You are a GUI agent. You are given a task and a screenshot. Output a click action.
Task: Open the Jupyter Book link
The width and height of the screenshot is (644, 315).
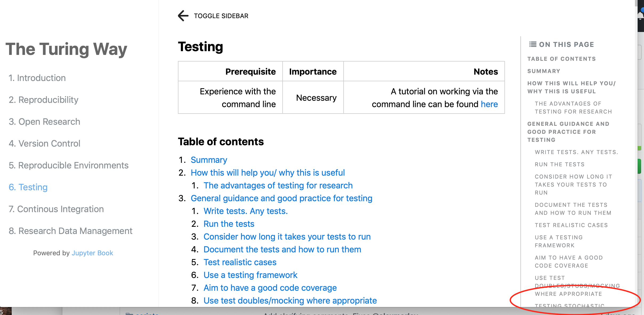pyautogui.click(x=92, y=253)
